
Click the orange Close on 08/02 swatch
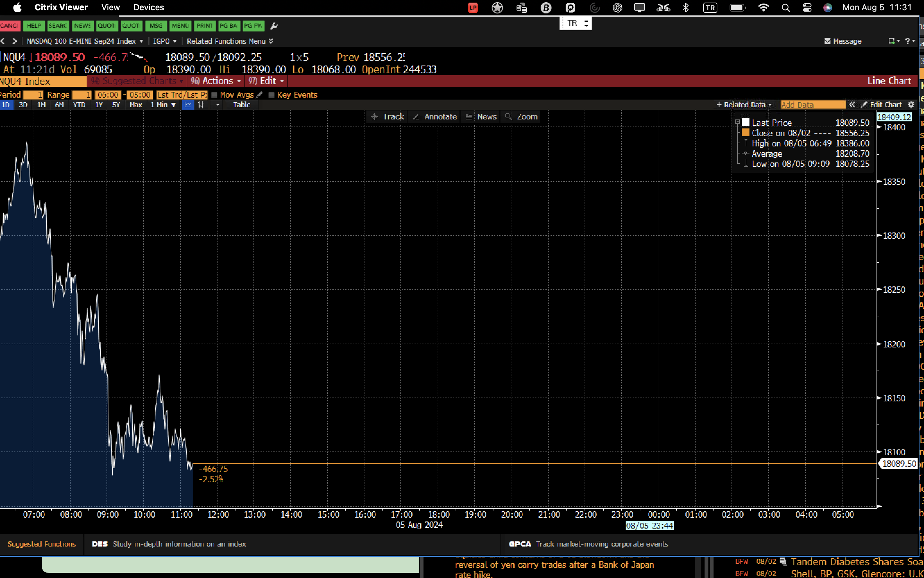[x=745, y=133]
